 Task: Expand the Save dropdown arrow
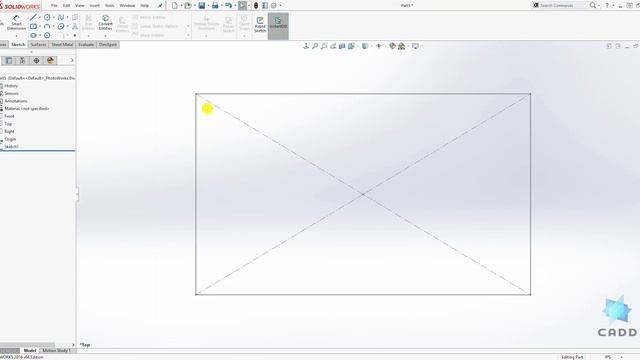tap(208, 5)
